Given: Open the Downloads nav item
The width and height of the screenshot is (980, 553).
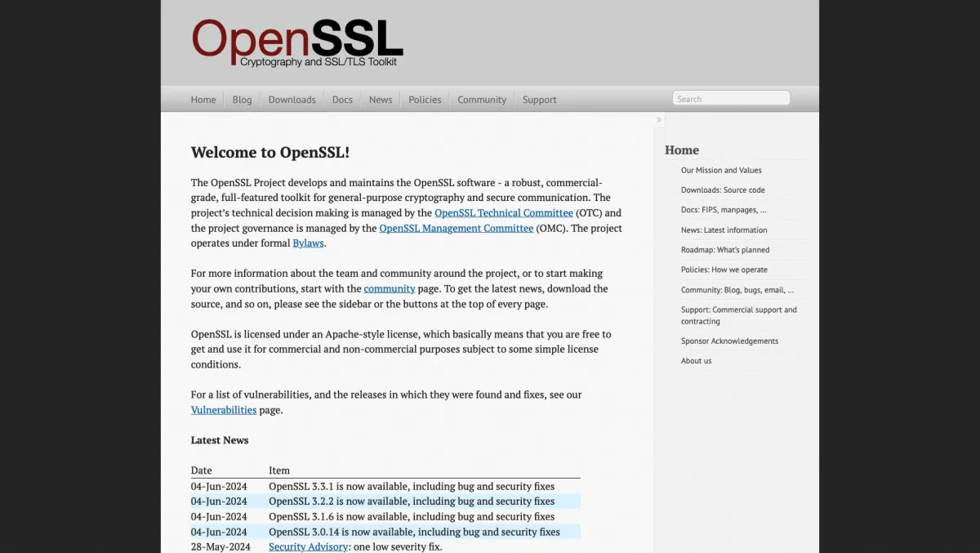Looking at the screenshot, I should [x=292, y=100].
